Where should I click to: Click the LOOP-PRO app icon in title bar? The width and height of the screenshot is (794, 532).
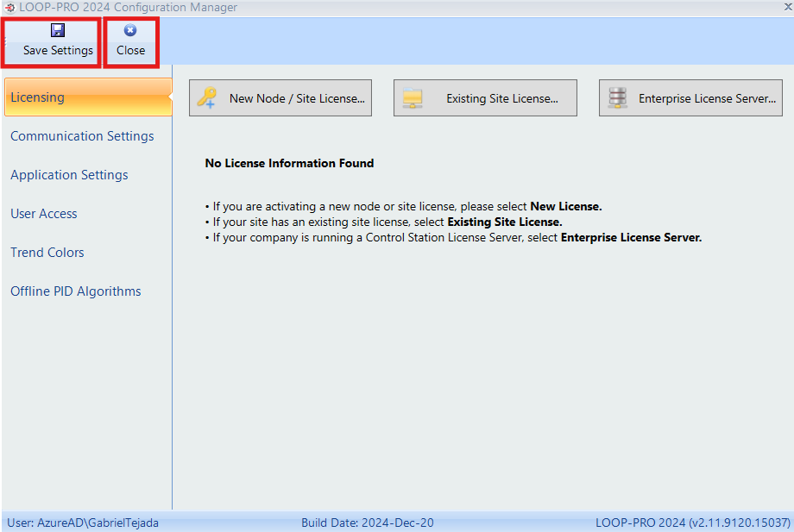pyautogui.click(x=9, y=8)
